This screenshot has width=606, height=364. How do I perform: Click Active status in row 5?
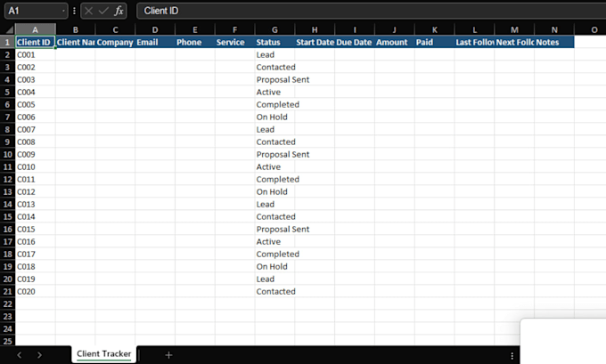[274, 92]
